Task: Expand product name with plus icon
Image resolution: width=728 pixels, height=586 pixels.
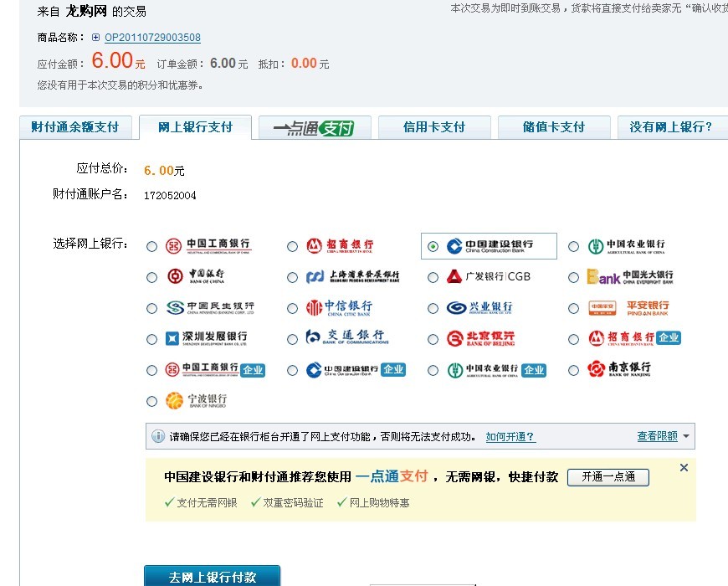Action: coord(95,37)
